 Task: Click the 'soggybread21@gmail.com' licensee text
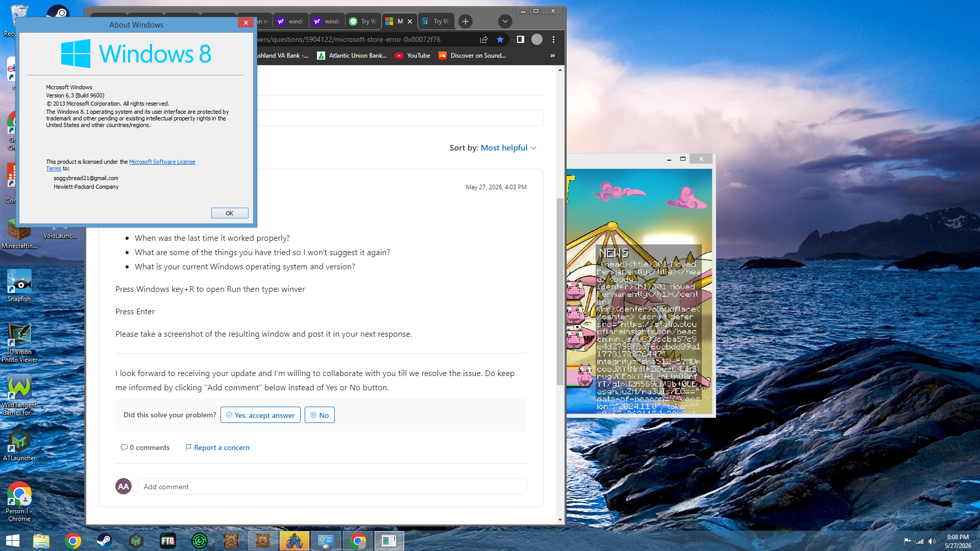(x=86, y=178)
